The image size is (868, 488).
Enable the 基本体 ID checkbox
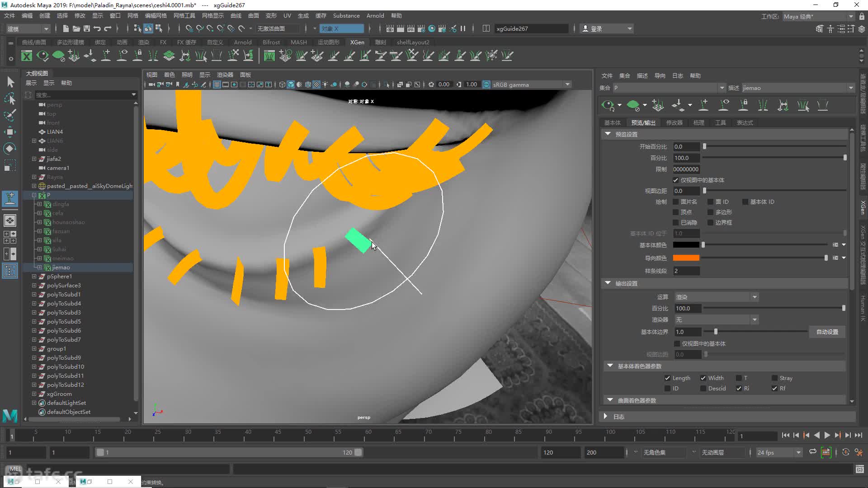[745, 202]
